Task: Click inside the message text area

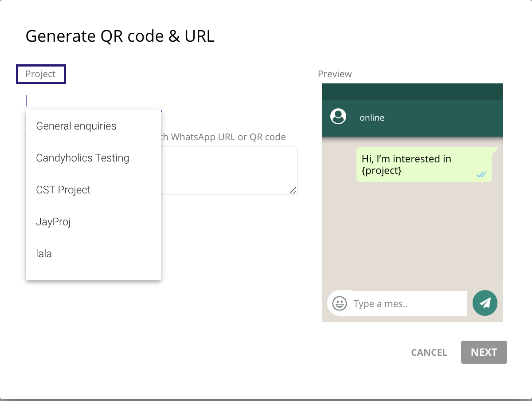Action: (x=228, y=171)
